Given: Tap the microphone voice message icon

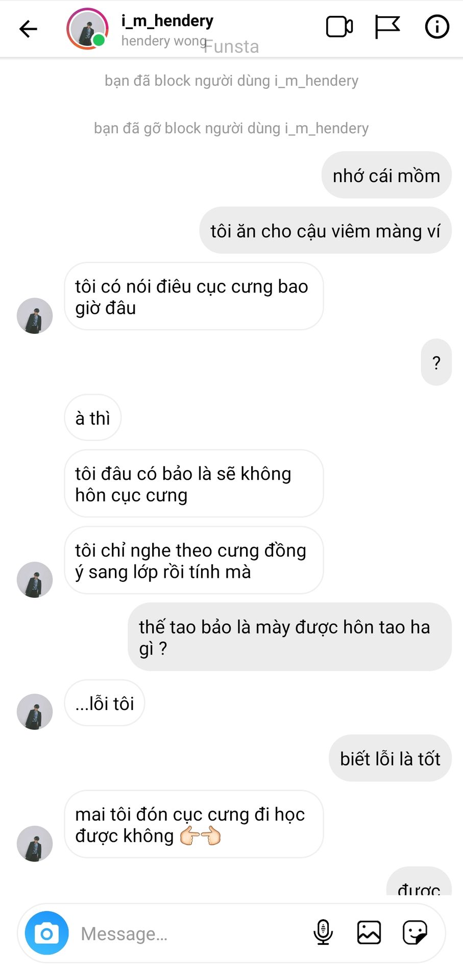Looking at the screenshot, I should pyautogui.click(x=323, y=933).
